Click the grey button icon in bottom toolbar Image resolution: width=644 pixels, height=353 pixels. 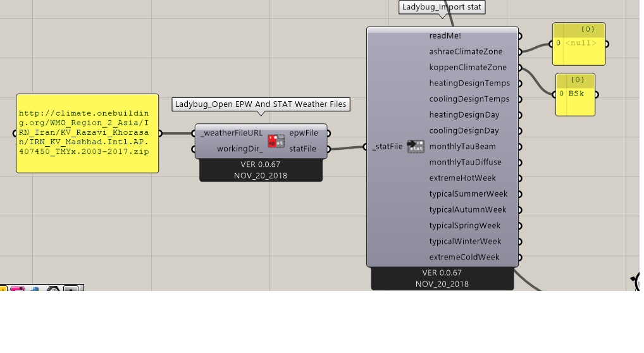click(71, 288)
